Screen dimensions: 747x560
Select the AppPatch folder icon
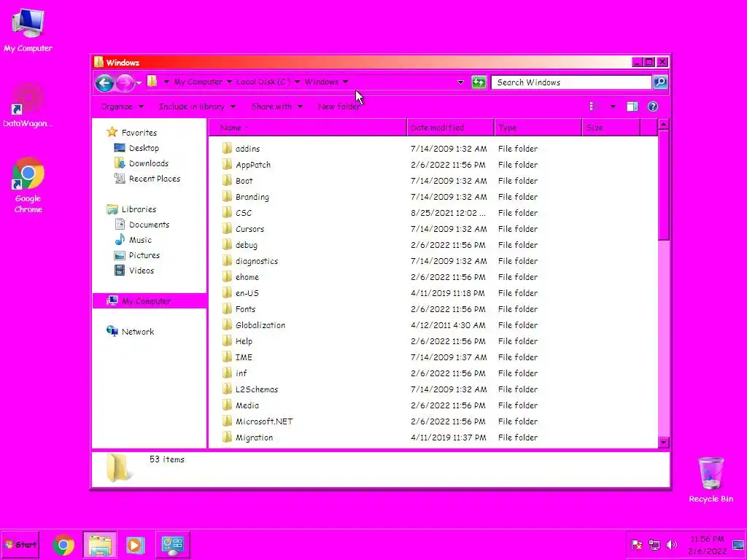(x=228, y=164)
